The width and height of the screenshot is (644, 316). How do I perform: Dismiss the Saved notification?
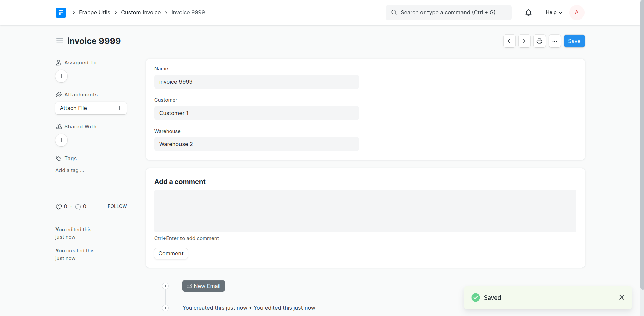[x=621, y=297]
